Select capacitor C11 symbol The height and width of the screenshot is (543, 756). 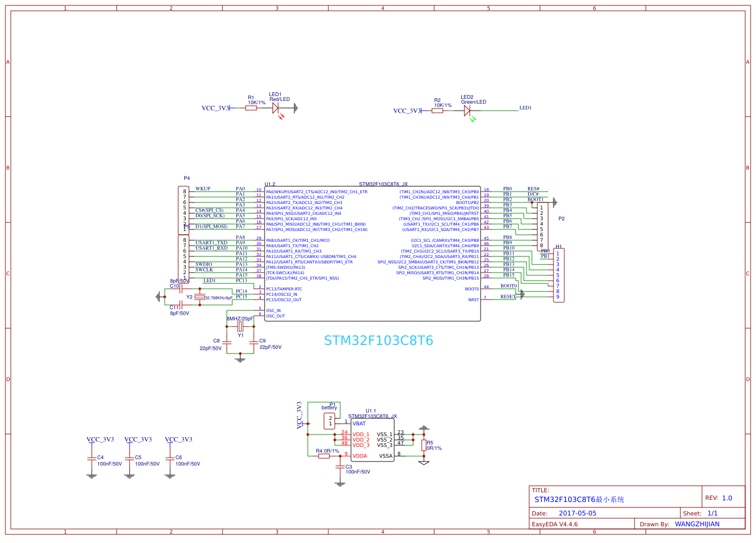pos(181,305)
